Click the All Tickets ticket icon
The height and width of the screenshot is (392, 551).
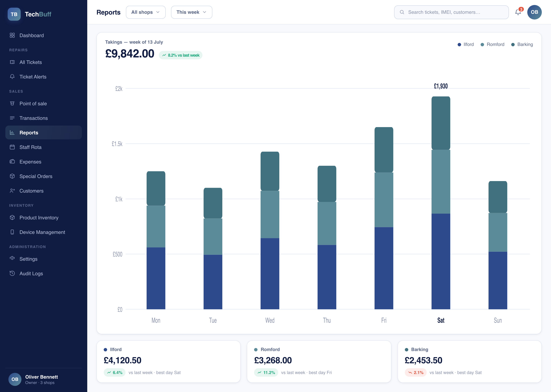point(12,62)
